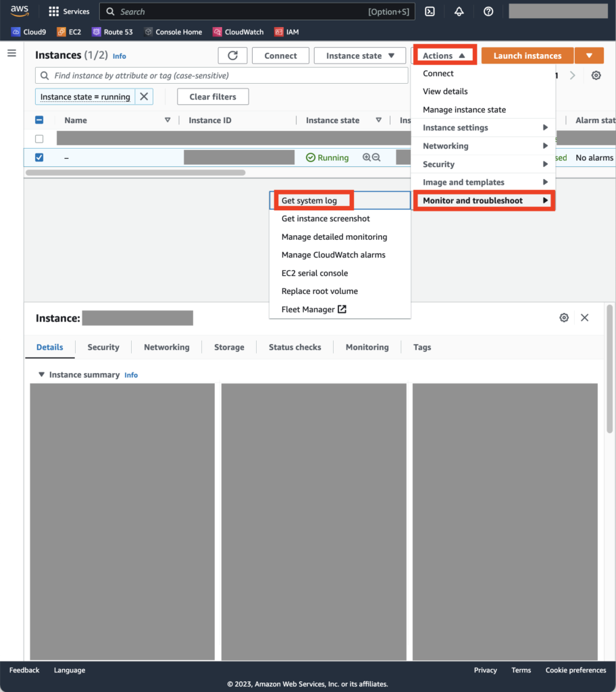Open the Info link beside Instances
The width and height of the screenshot is (616, 692).
tap(119, 56)
